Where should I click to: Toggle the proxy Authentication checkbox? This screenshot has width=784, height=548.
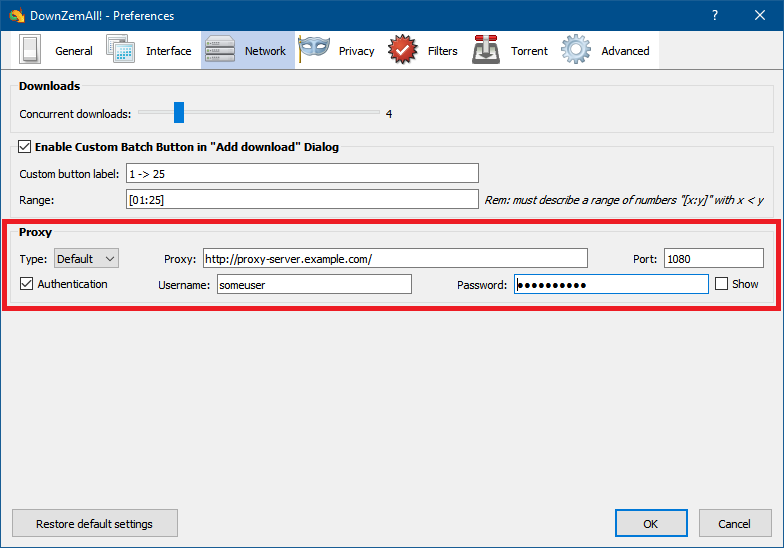(x=26, y=284)
